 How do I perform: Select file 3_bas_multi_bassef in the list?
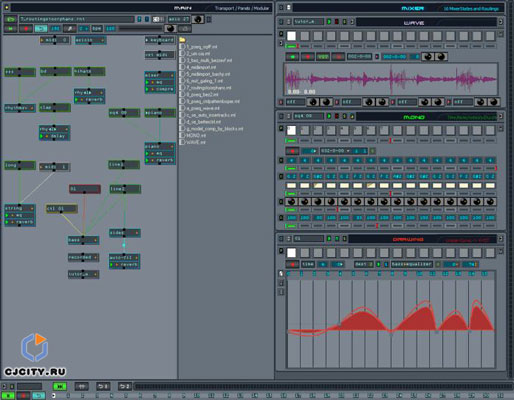209,61
